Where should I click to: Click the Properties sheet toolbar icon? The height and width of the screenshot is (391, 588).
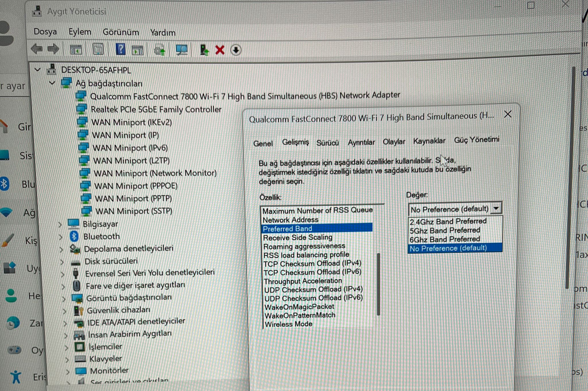tap(98, 49)
